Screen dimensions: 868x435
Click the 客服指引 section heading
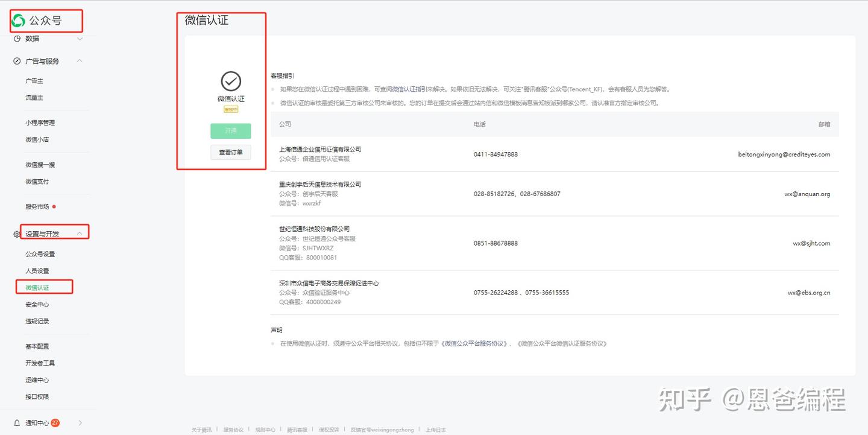pos(282,76)
